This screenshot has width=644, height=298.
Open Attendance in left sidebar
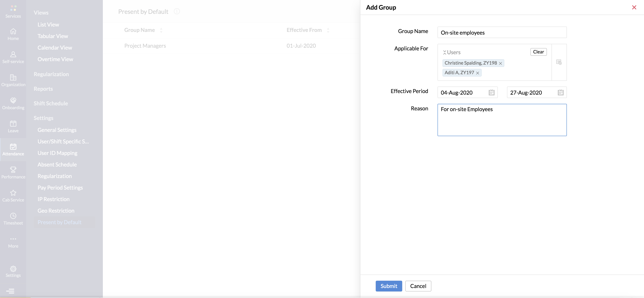[13, 150]
